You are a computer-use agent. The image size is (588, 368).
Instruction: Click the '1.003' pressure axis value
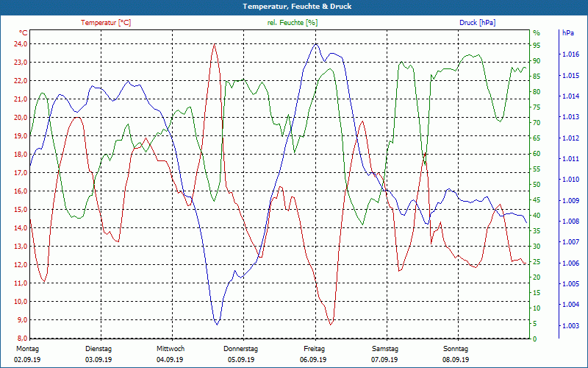tap(571, 325)
